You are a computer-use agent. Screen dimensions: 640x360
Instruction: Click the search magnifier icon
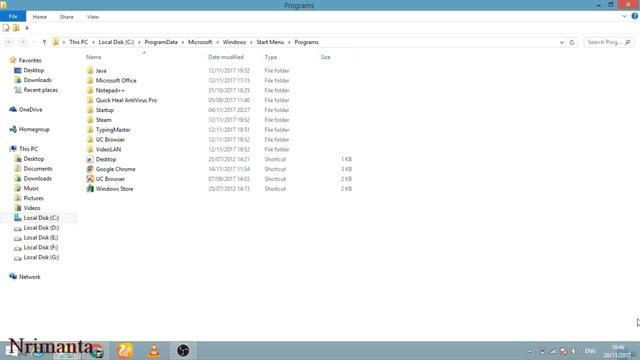628,42
